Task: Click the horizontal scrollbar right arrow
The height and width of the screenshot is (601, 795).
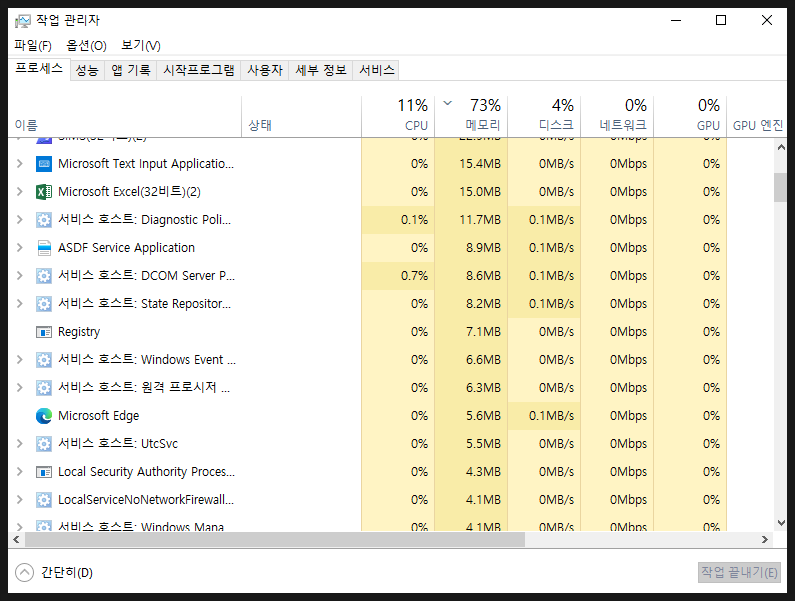Action: (x=765, y=540)
